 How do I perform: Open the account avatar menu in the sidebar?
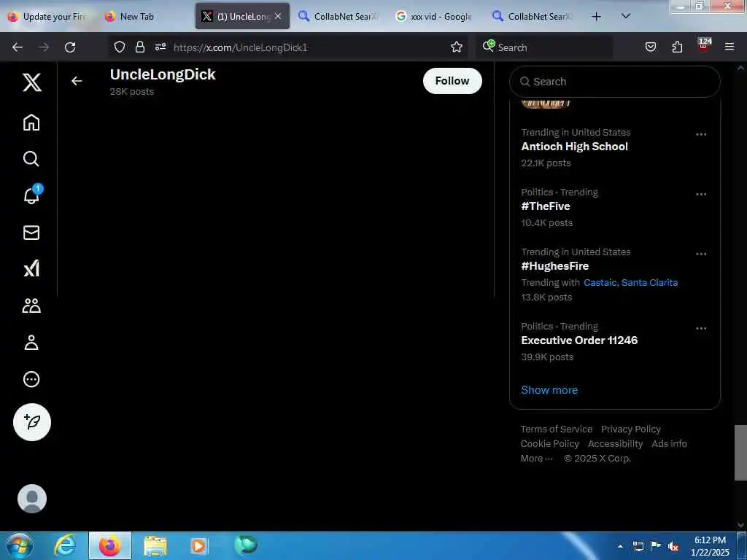32,499
